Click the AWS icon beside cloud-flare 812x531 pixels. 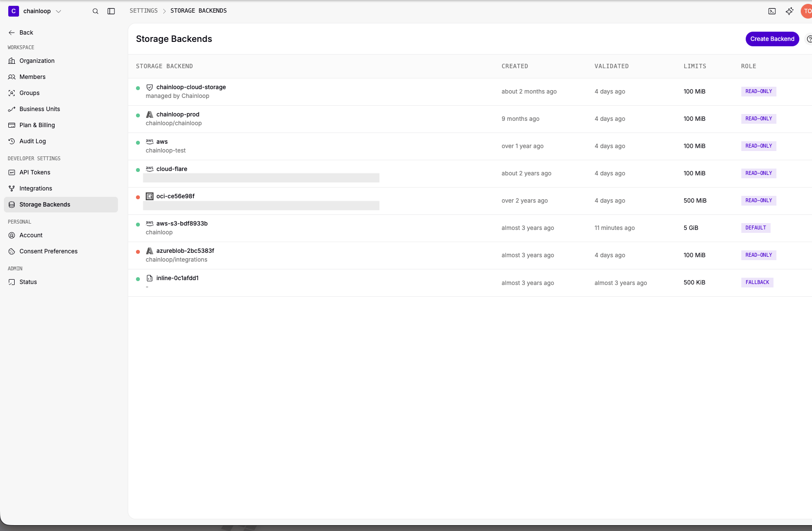(150, 169)
